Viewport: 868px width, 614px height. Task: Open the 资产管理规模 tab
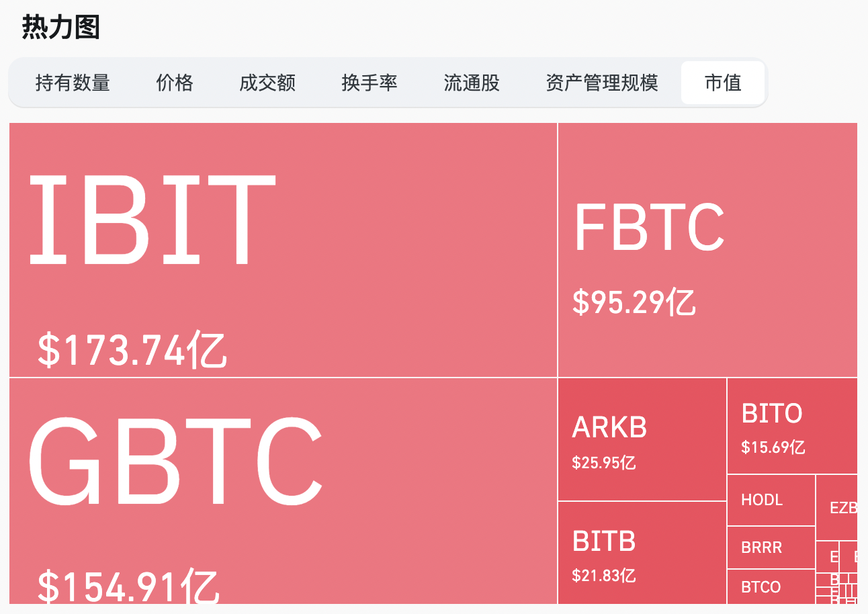(x=602, y=83)
